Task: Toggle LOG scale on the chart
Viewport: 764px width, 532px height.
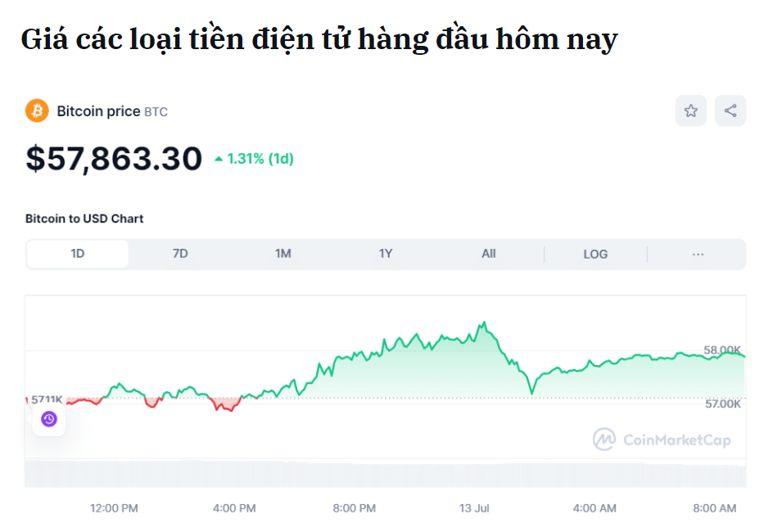Action: (x=595, y=255)
